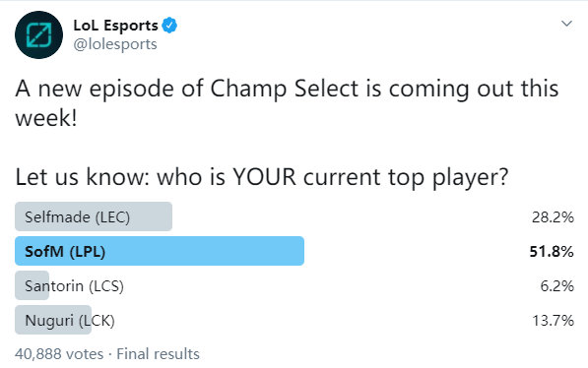Expand the tweet options chevron

pos(566,24)
